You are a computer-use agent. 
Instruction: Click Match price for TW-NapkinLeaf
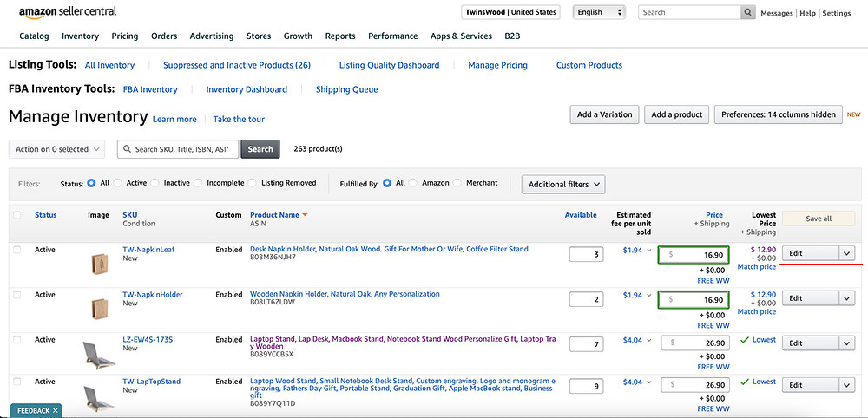(757, 267)
